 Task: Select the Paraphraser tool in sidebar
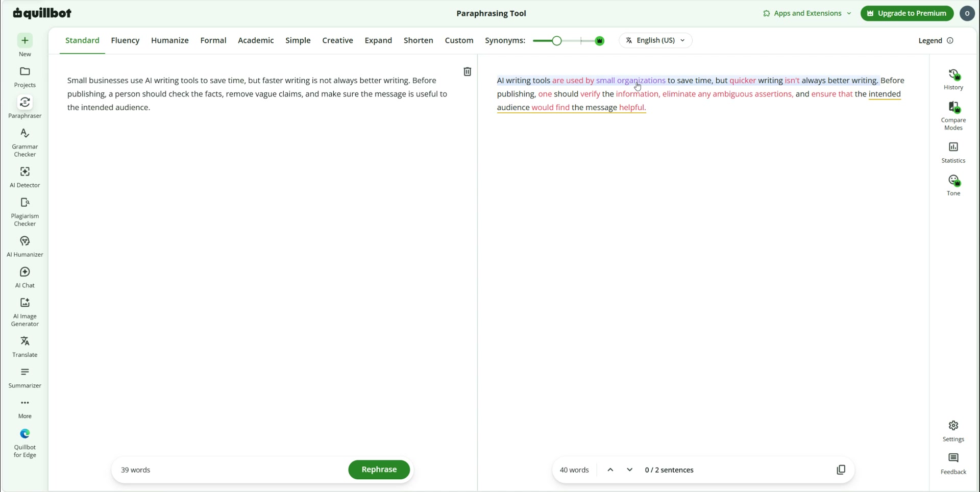24,108
